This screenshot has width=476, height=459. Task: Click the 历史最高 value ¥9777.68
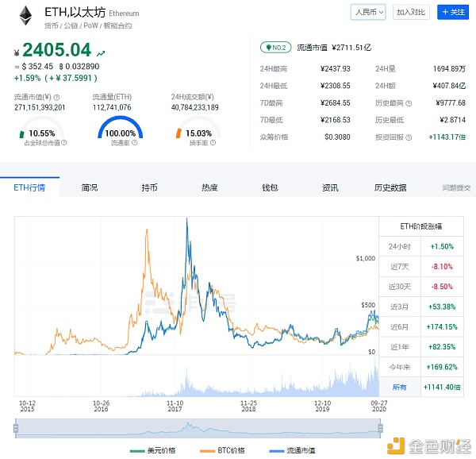click(x=451, y=103)
